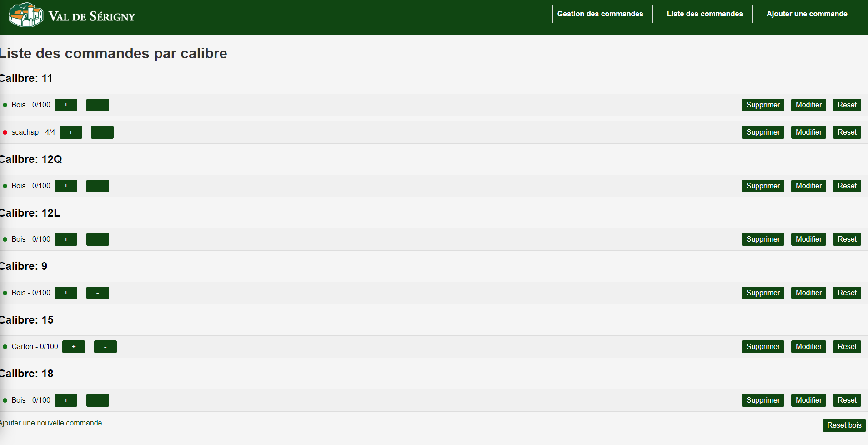Click Supprimer for the Carton order
Image resolution: width=868 pixels, height=445 pixels.
(x=763, y=347)
